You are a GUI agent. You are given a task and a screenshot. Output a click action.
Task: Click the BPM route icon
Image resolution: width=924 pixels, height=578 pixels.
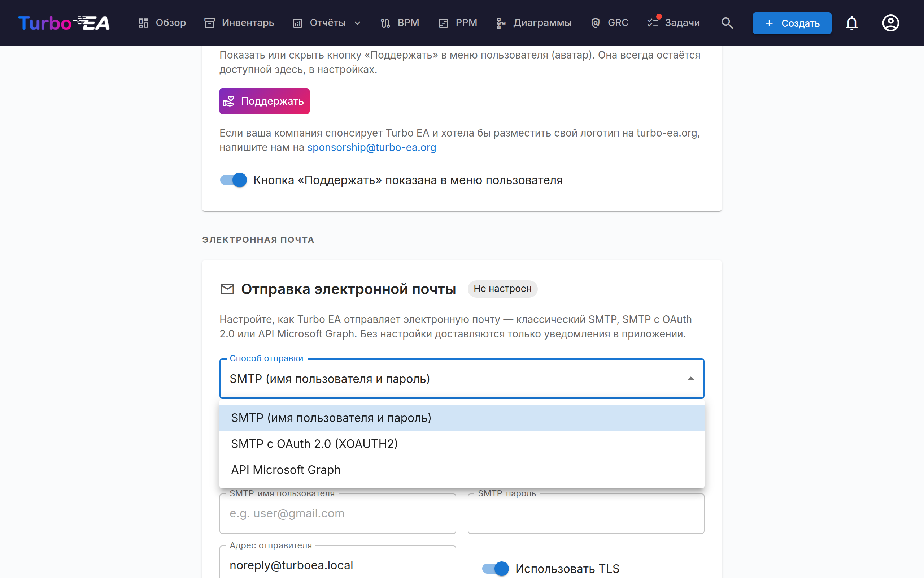tap(385, 23)
